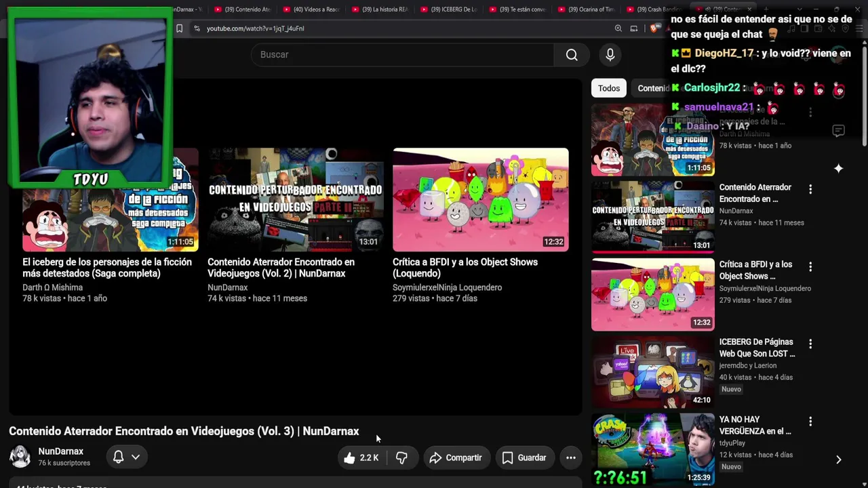The width and height of the screenshot is (868, 488).
Task: Open the end-screen Contenido Perturbador Parte II thumbnail
Action: (x=295, y=200)
